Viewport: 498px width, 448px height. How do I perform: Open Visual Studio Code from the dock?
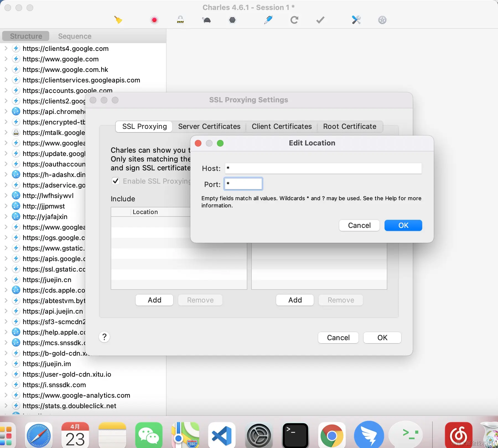pos(222,435)
